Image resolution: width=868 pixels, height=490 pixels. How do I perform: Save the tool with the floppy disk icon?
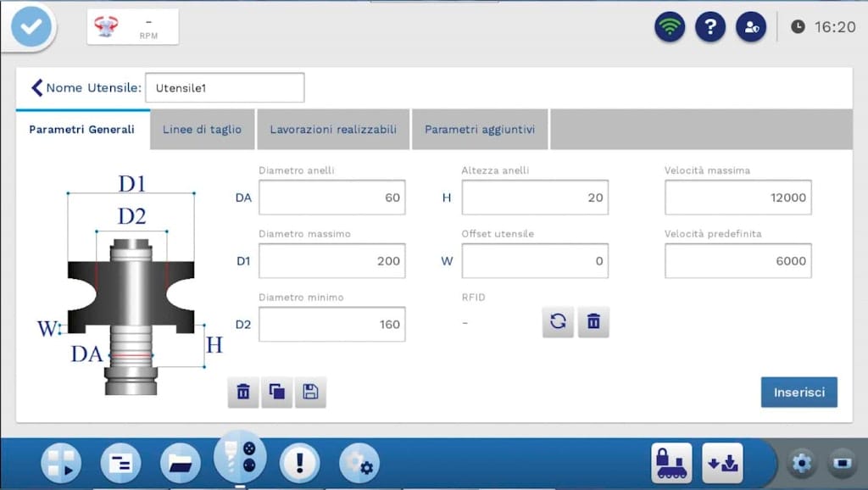pos(310,392)
